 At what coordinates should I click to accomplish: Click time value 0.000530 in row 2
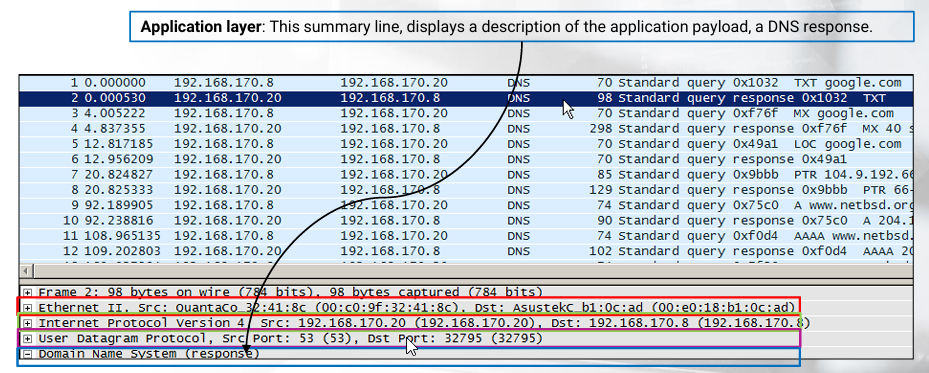tap(115, 98)
